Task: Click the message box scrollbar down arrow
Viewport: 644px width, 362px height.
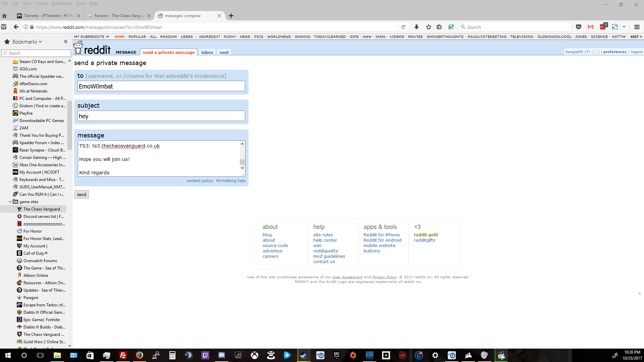Action: pyautogui.click(x=242, y=168)
